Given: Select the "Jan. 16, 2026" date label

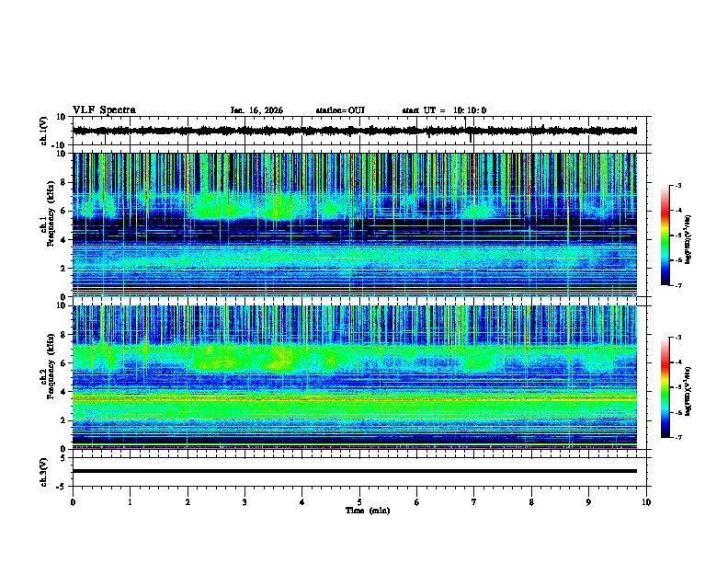Looking at the screenshot, I should point(256,110).
